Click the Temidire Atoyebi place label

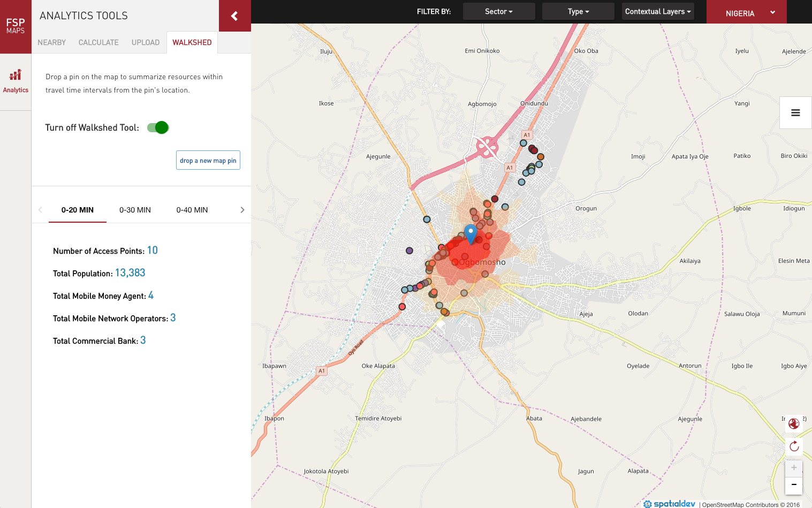tap(378, 419)
